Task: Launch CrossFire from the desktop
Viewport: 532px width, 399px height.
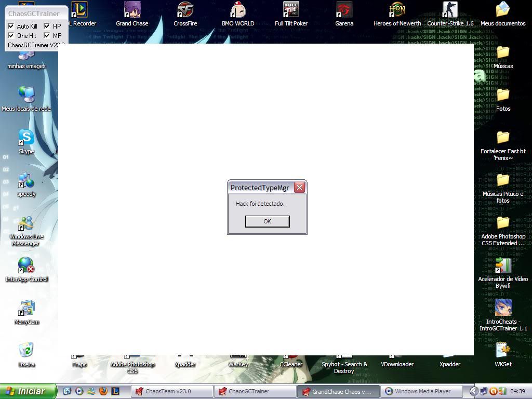Action: click(185, 10)
